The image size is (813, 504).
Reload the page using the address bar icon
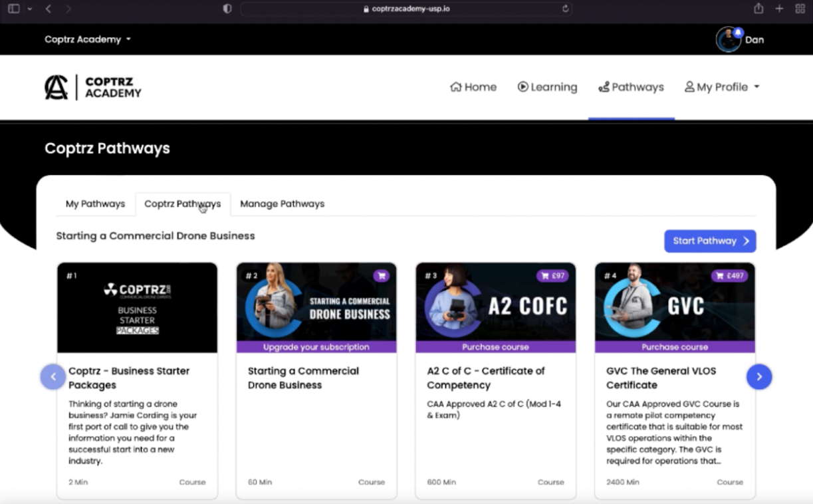coord(566,9)
